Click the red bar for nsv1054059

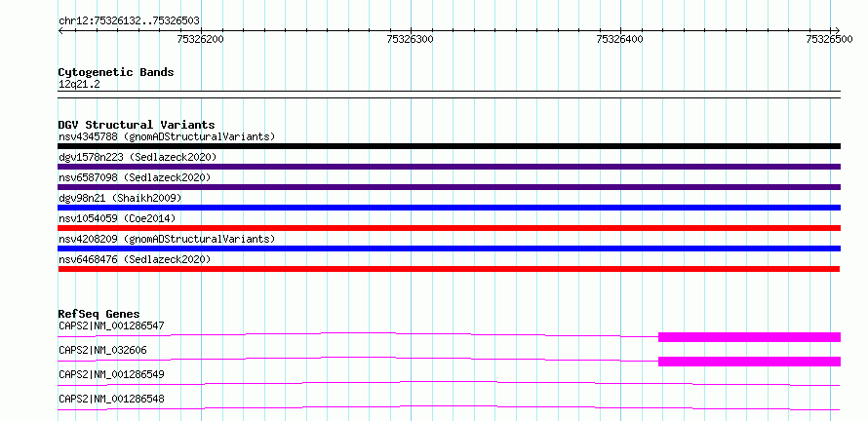click(449, 228)
